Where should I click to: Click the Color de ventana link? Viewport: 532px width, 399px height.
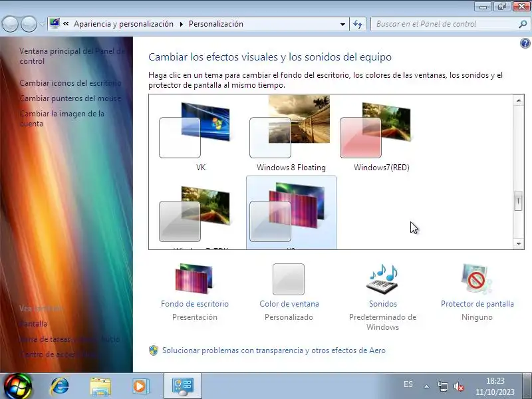pos(289,304)
